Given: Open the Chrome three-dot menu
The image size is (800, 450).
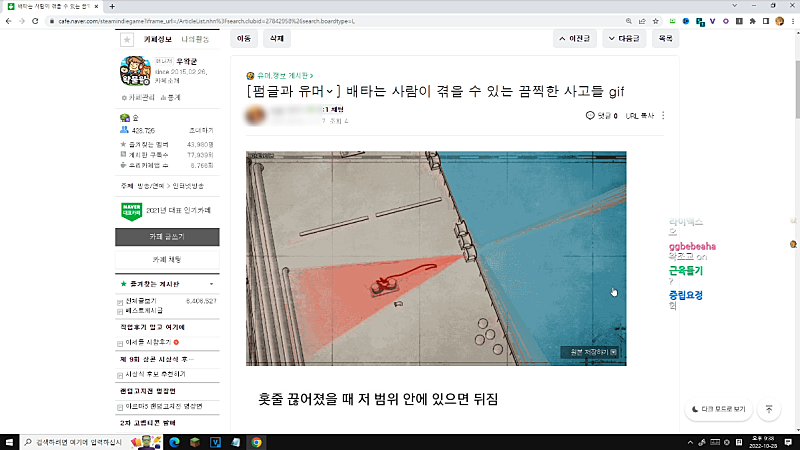Looking at the screenshot, I should tap(792, 21).
